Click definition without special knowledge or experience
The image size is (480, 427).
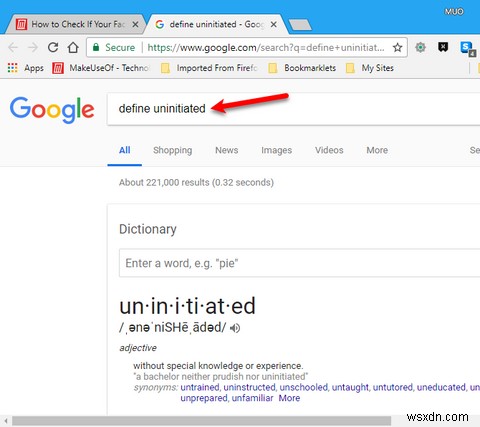(x=218, y=366)
